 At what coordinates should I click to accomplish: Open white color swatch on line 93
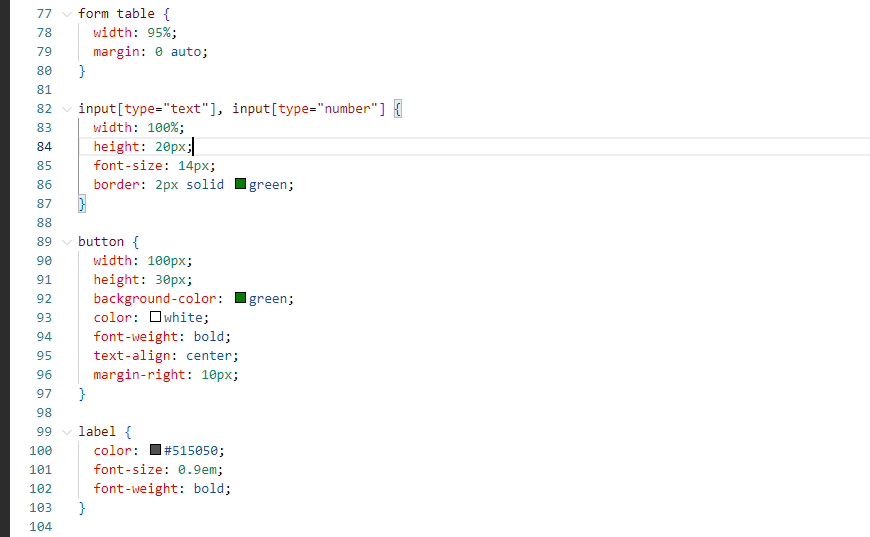155,317
